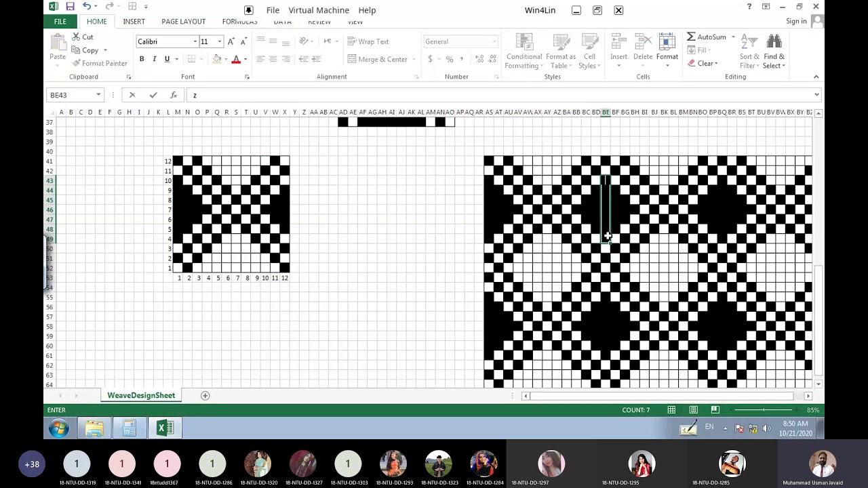Click the fill color bucket swatch
This screenshot has height=488, width=868.
[217, 59]
